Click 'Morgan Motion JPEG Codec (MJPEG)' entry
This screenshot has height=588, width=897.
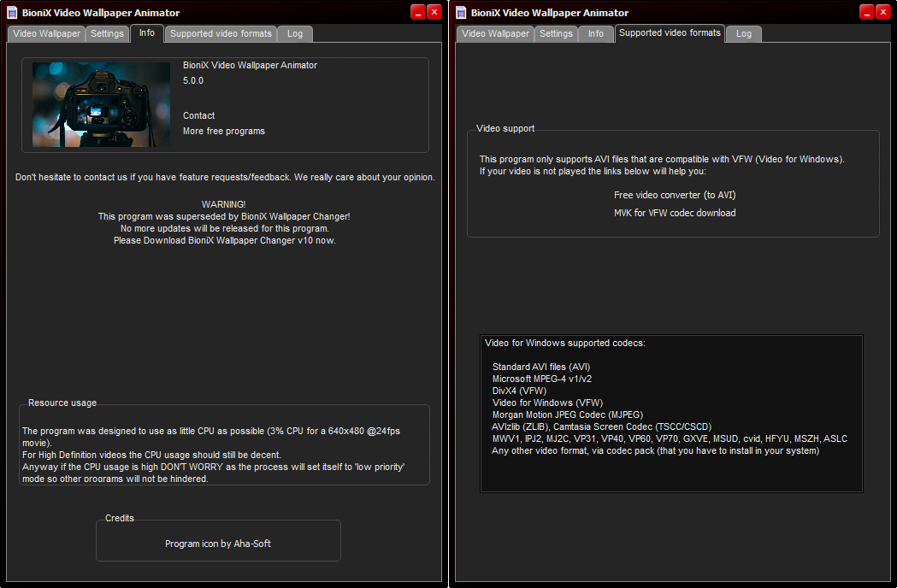coord(568,415)
